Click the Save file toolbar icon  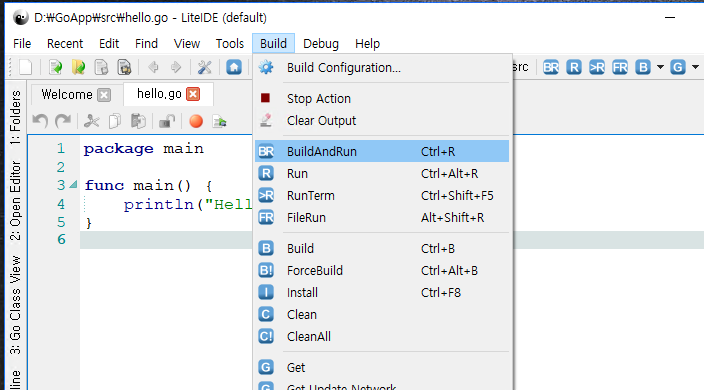pyautogui.click(x=101, y=67)
